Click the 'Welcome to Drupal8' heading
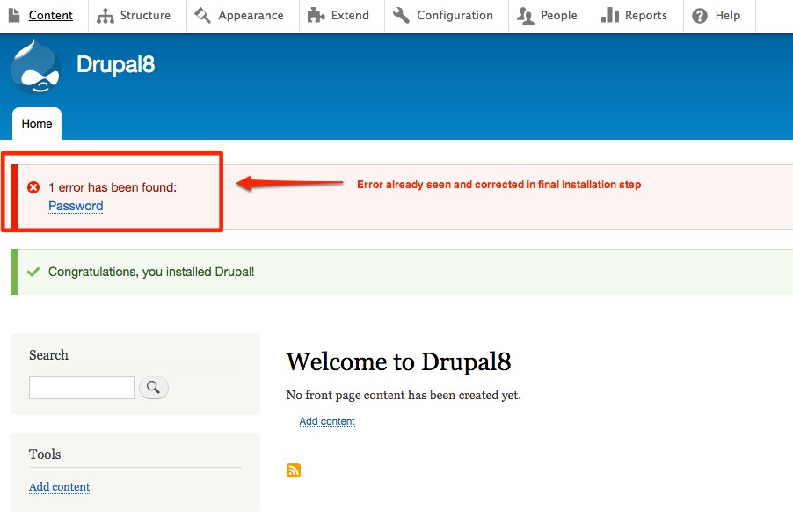The image size is (793, 532). tap(398, 361)
